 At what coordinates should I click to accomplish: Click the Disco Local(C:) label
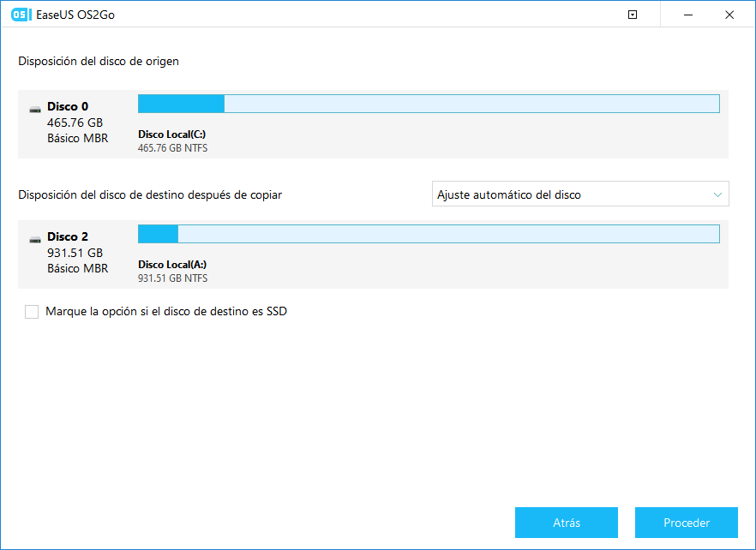click(x=172, y=135)
